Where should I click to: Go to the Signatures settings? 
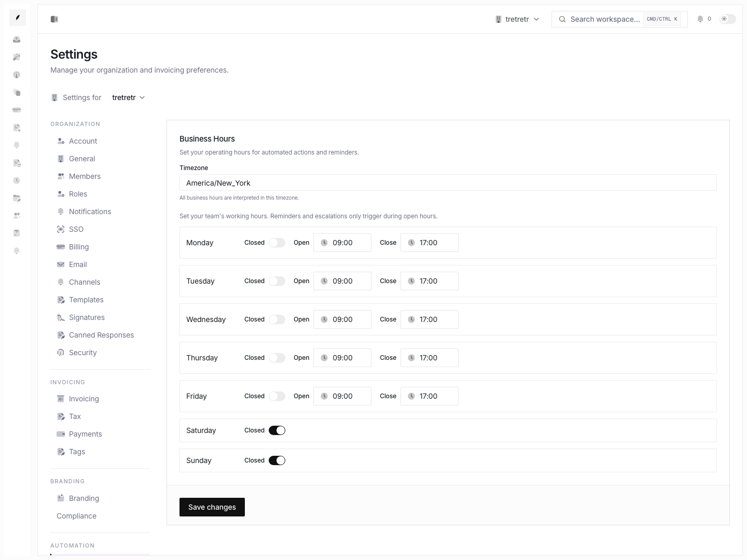pos(100,317)
